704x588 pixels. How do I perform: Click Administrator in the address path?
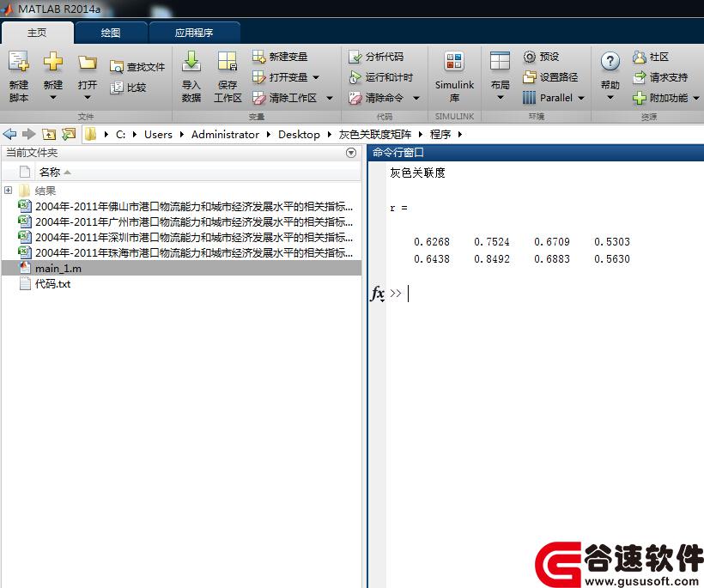coord(225,134)
